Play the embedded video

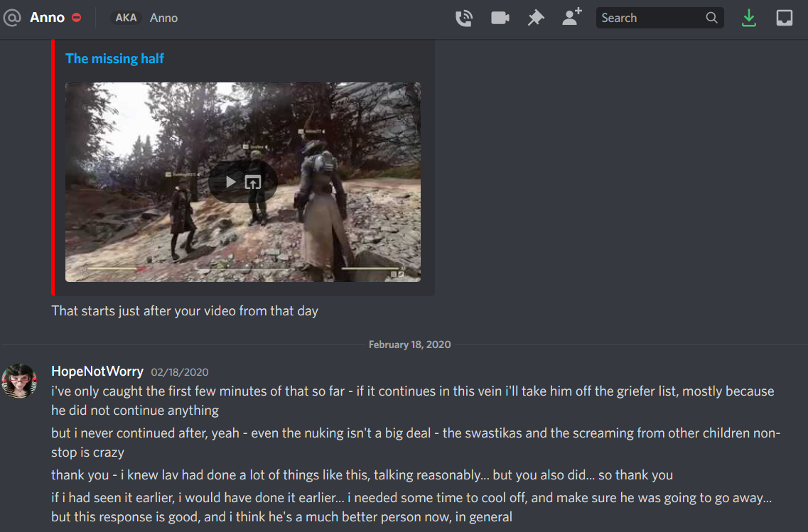231,182
